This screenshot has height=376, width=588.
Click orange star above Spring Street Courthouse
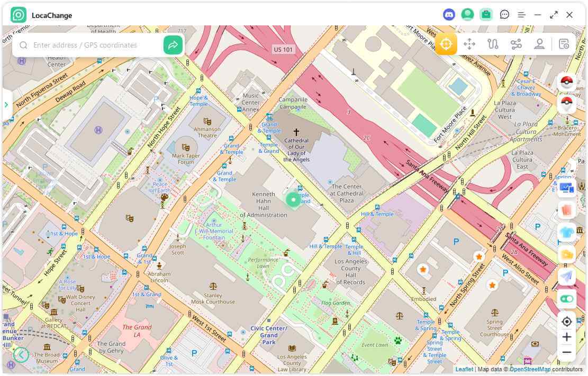pos(492,286)
